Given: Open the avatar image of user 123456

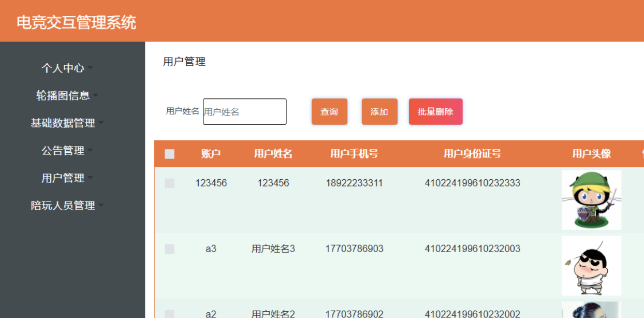Looking at the screenshot, I should [591, 200].
